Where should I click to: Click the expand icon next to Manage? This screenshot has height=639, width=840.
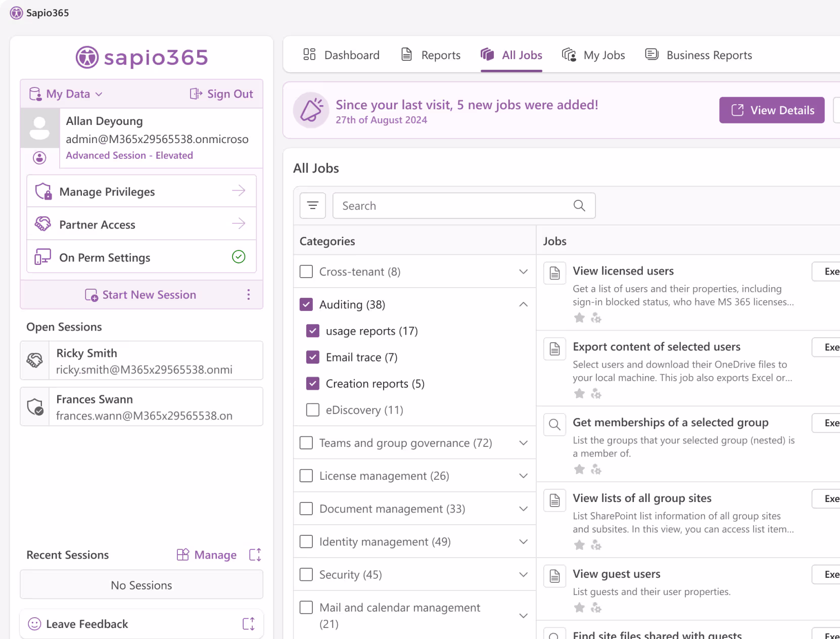click(255, 555)
